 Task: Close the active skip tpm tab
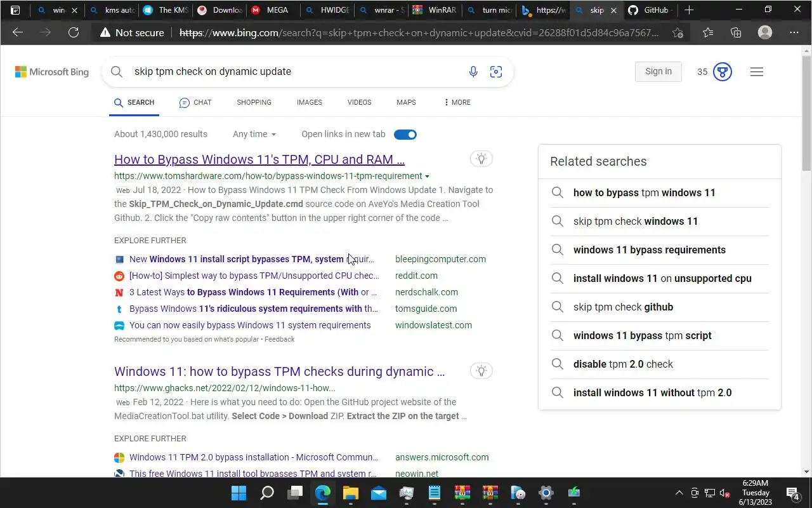tap(613, 10)
